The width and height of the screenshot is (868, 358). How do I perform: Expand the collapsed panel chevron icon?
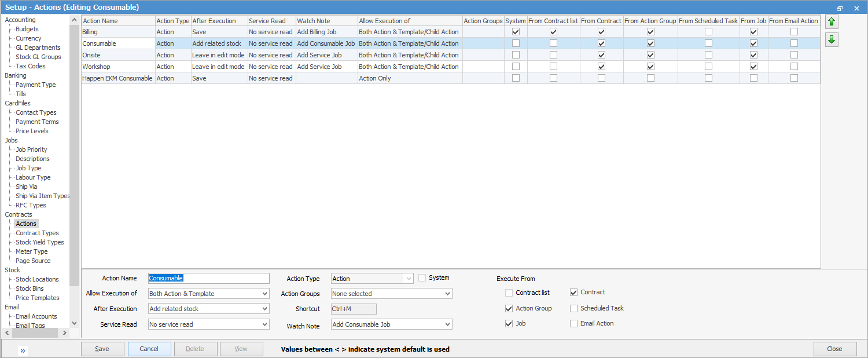(x=23, y=350)
